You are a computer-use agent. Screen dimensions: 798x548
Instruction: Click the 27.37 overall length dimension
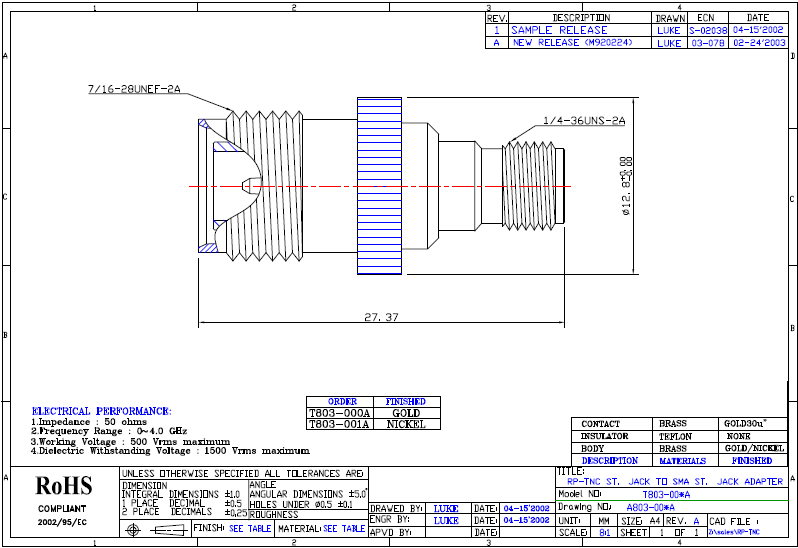[380, 317]
